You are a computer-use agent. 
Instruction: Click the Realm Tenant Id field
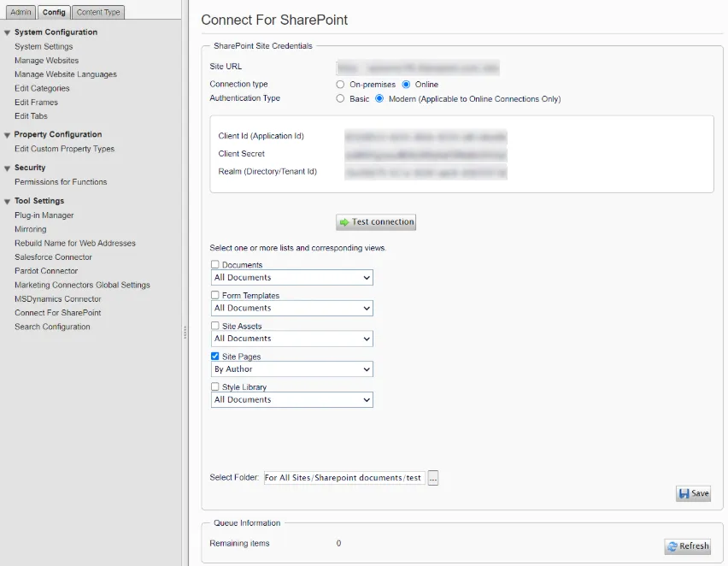[x=426, y=173]
